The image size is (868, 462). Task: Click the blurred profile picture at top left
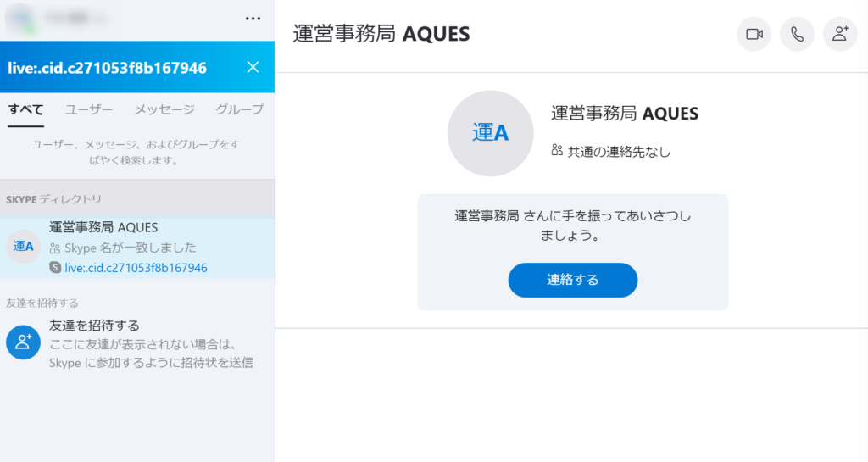(x=20, y=19)
